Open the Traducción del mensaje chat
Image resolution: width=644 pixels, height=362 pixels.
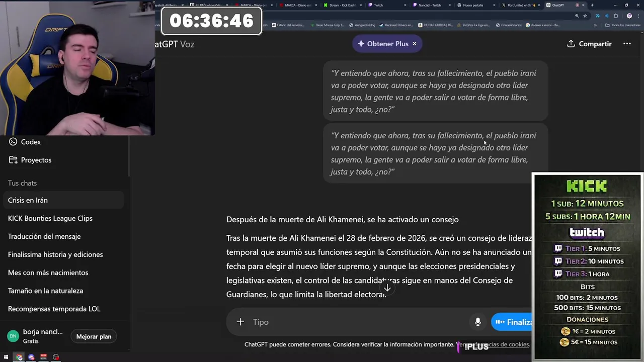[x=63, y=236]
